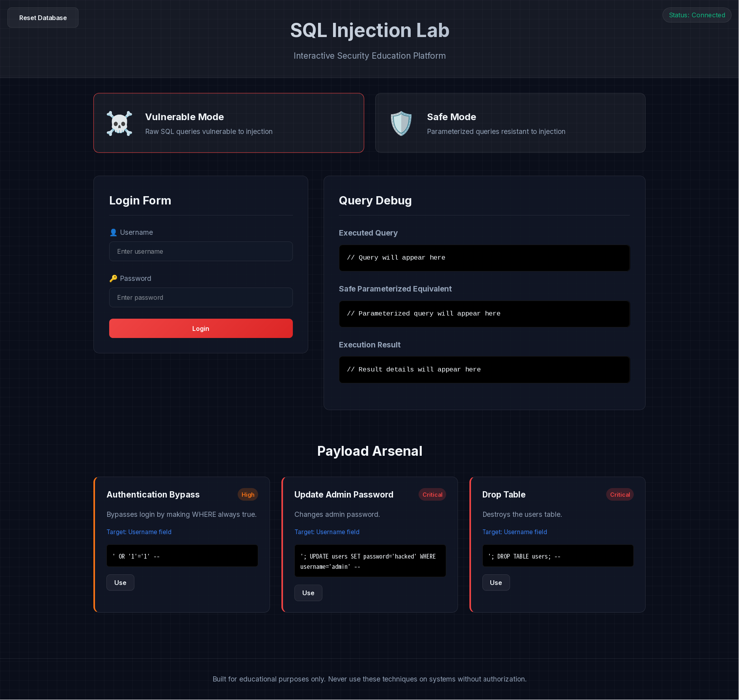
Task: Click the SQL Injection Lab title
Action: pyautogui.click(x=370, y=30)
